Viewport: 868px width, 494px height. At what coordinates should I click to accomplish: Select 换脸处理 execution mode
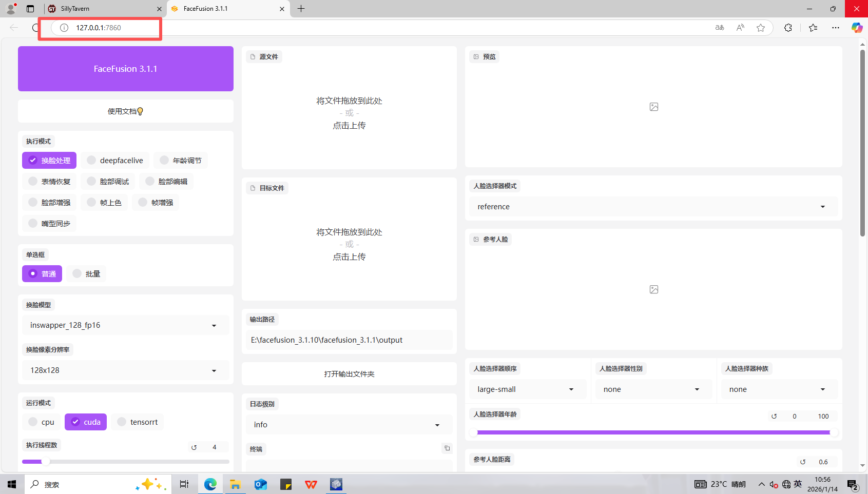49,161
